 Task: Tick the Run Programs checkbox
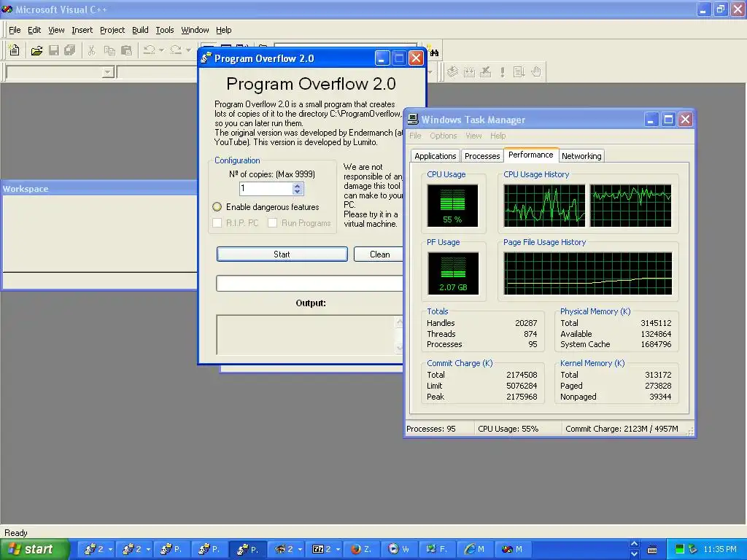pyautogui.click(x=273, y=223)
